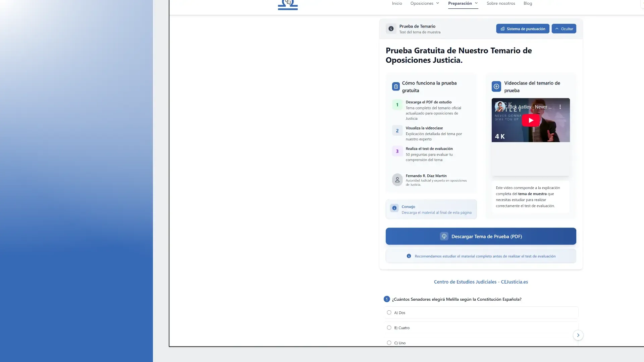The width and height of the screenshot is (644, 362).
Task: Click the bar chart icon on Sistema de puntuación
Action: coord(502,29)
